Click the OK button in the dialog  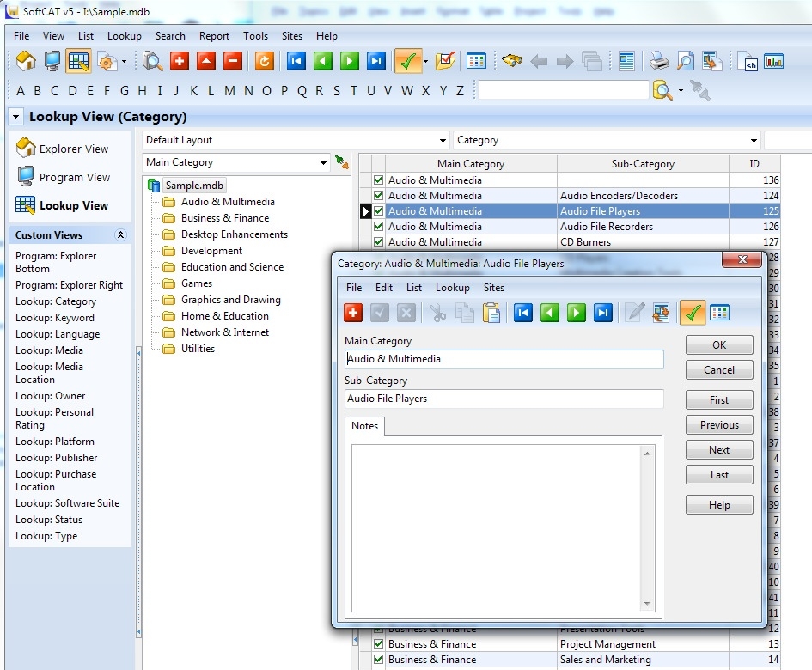click(719, 344)
